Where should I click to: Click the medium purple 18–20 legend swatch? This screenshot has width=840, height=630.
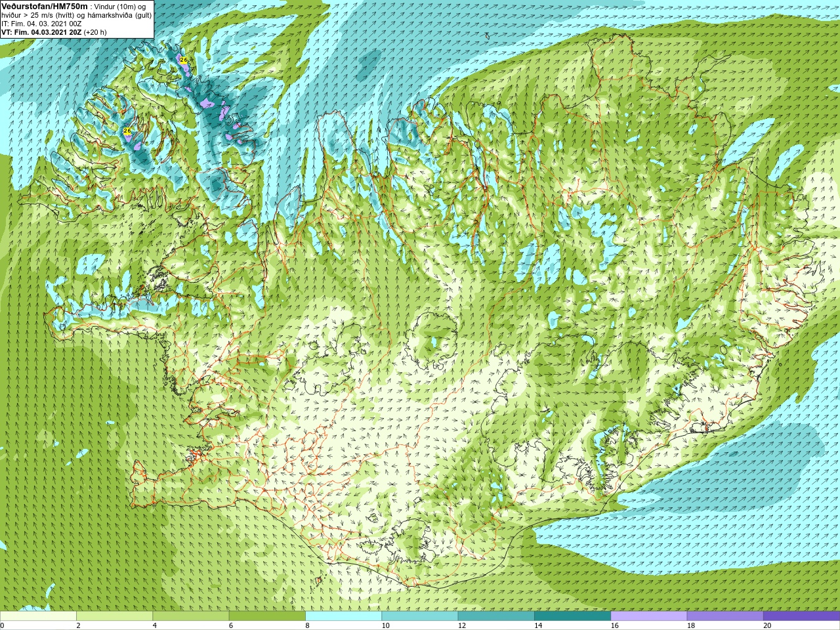(x=725, y=616)
